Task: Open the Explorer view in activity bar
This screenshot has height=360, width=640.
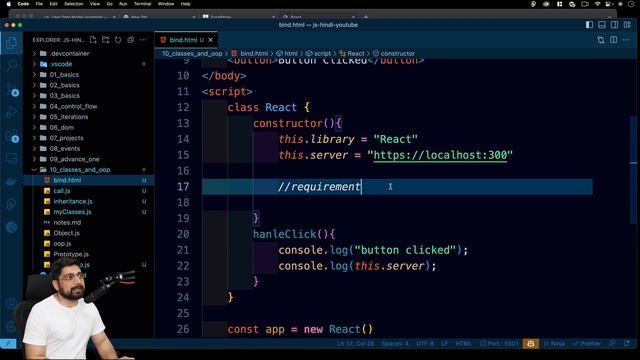Action: click(x=11, y=43)
